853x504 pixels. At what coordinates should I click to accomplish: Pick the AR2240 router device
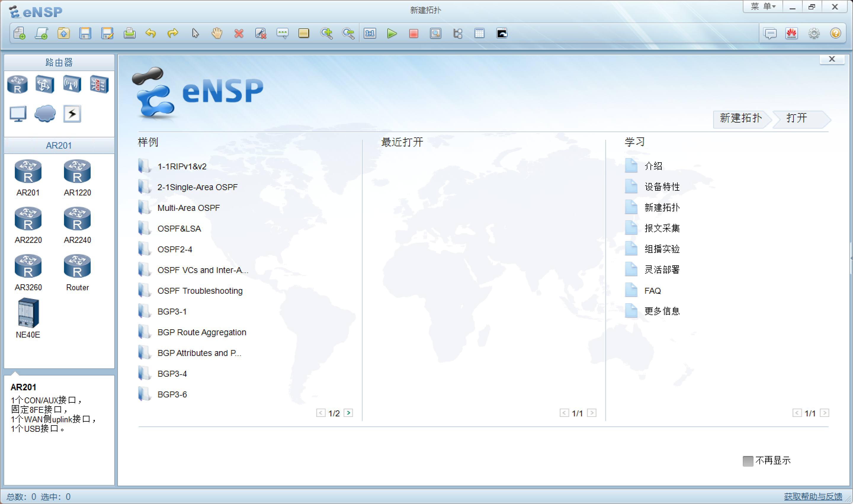tap(77, 225)
